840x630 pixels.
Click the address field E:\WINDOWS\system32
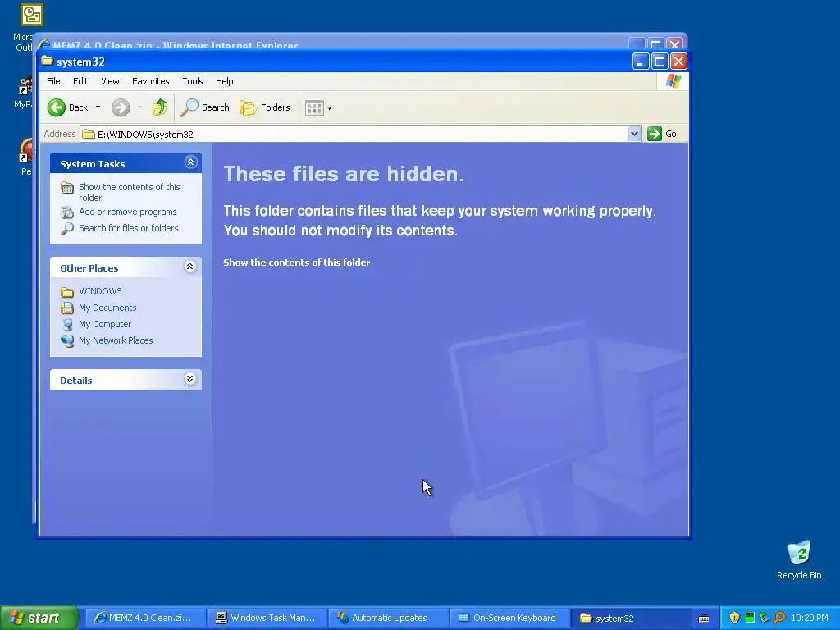[354, 134]
